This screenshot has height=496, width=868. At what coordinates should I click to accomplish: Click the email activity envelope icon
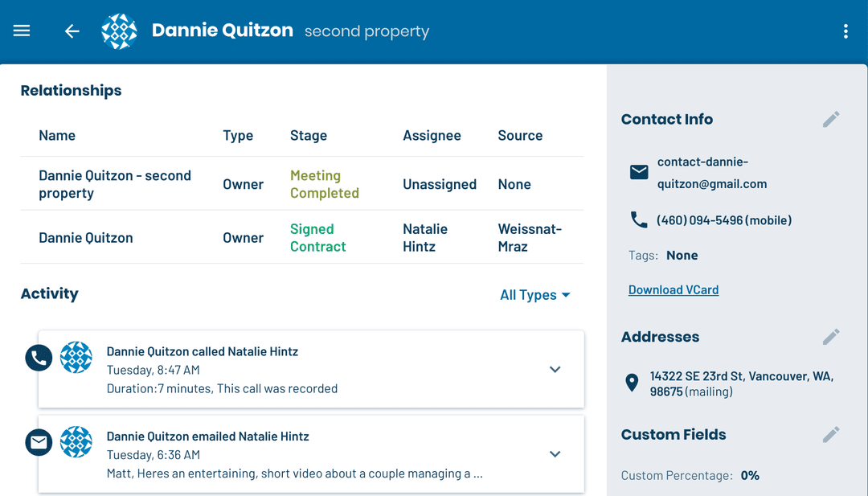click(39, 442)
